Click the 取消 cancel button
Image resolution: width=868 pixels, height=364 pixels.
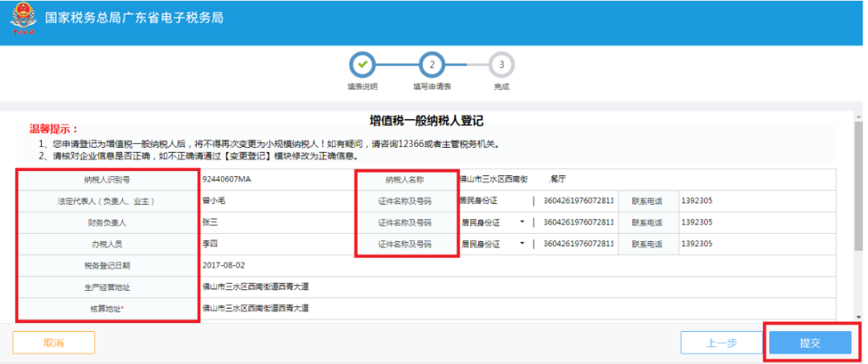point(54,342)
